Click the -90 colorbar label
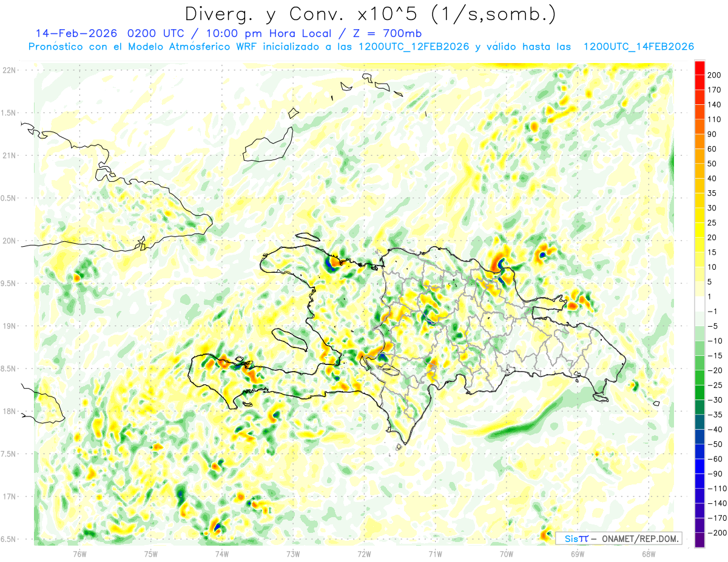The width and height of the screenshot is (728, 562). point(715,473)
